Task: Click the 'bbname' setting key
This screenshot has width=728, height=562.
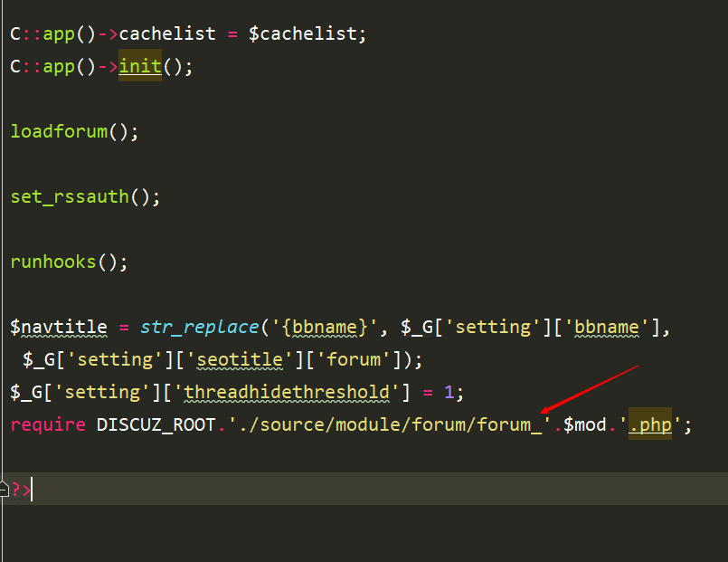Action: coord(606,327)
